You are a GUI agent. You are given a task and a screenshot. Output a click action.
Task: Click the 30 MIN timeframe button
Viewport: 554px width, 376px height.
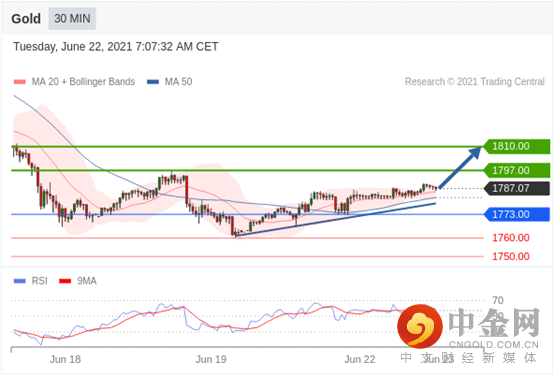tap(72, 18)
